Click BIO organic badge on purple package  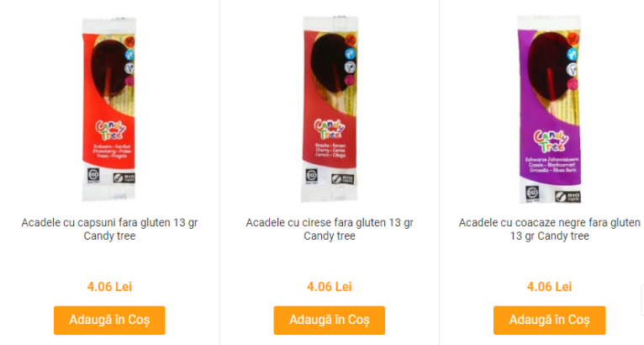(x=568, y=197)
